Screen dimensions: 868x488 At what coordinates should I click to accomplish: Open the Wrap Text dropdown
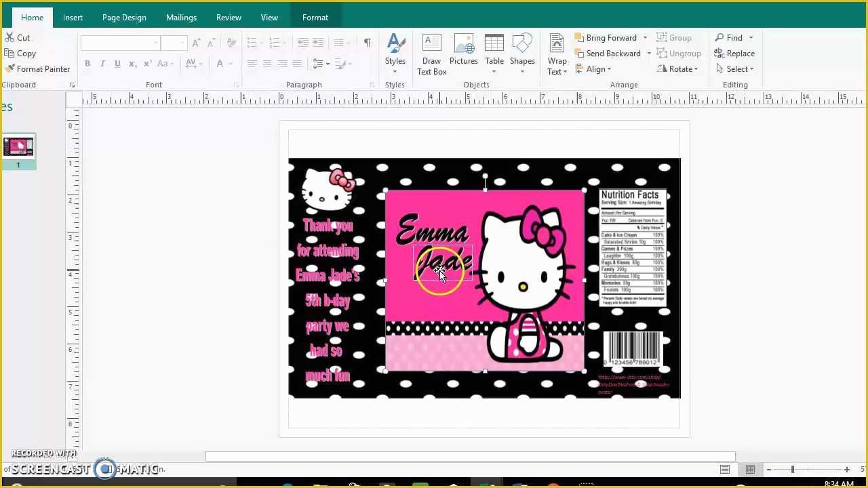[x=557, y=54]
